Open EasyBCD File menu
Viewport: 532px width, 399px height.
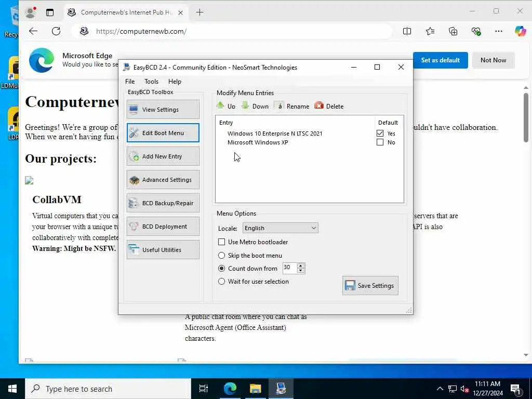[x=130, y=82]
